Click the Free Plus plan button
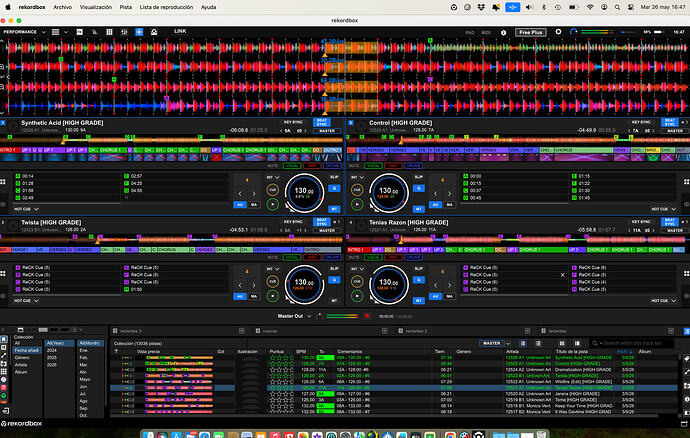The height and width of the screenshot is (438, 690). point(530,32)
